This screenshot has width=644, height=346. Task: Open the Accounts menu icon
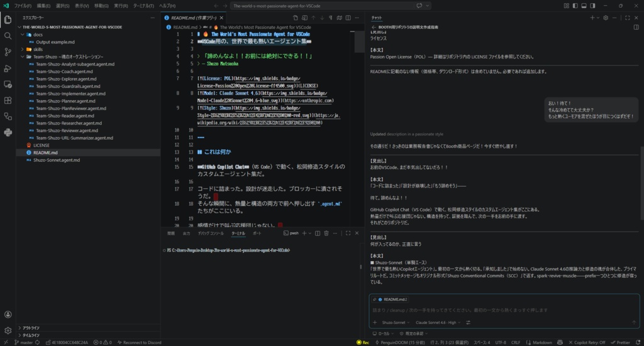[x=8, y=315]
